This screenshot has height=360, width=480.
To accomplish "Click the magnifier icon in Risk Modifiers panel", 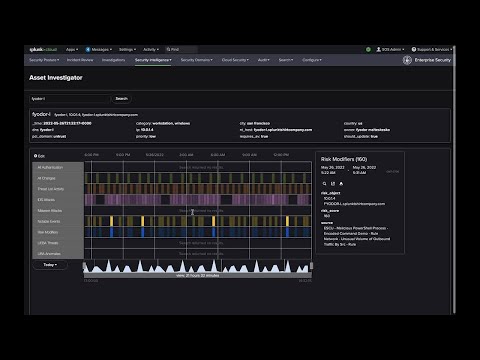I will [x=324, y=184].
